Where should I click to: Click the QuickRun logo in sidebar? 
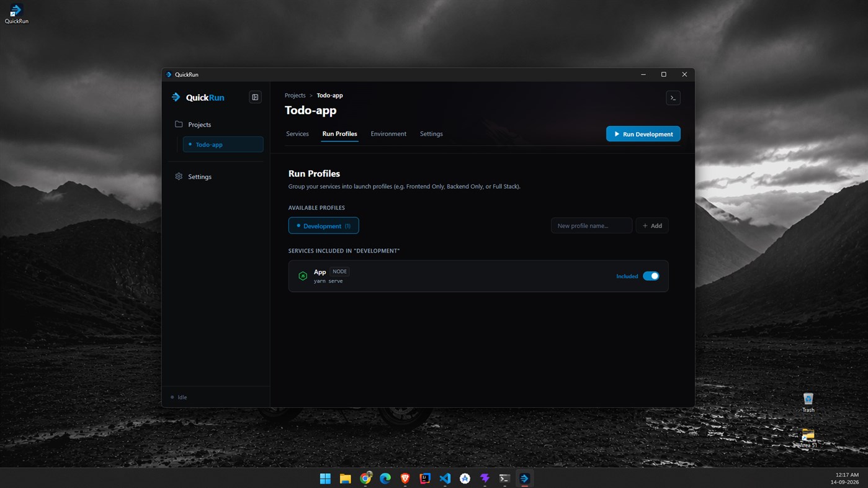click(198, 97)
